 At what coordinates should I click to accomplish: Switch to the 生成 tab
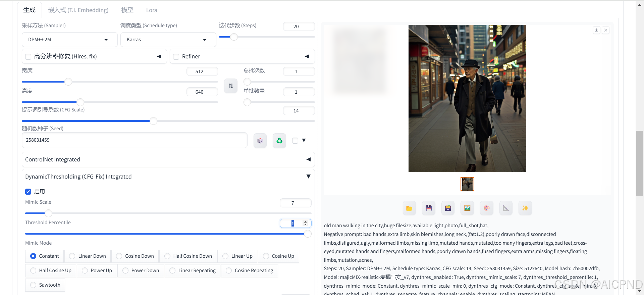point(30,10)
